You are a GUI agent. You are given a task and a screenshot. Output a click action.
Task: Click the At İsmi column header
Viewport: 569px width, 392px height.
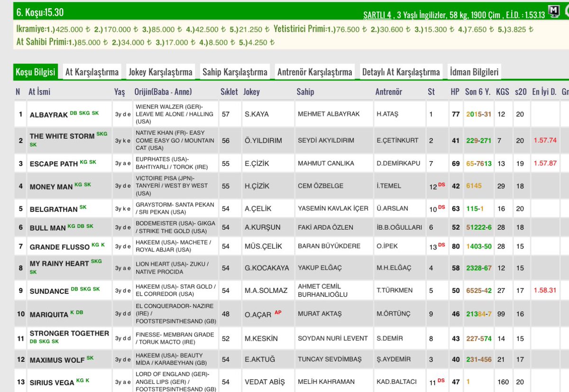coord(39,92)
